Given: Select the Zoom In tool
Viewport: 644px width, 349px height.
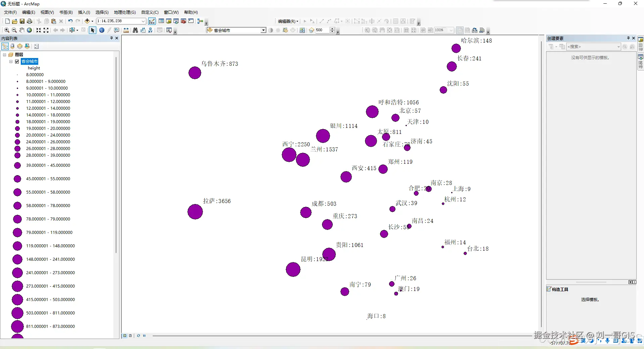Looking at the screenshot, I should [7, 30].
